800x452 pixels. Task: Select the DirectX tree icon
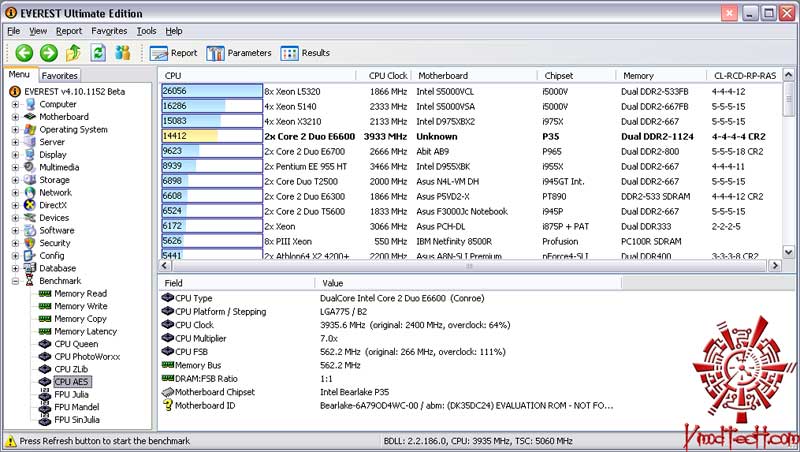(30, 205)
